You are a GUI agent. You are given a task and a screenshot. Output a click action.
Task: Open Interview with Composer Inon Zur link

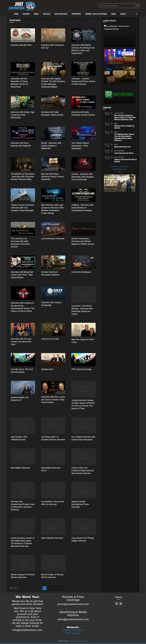(52, 47)
